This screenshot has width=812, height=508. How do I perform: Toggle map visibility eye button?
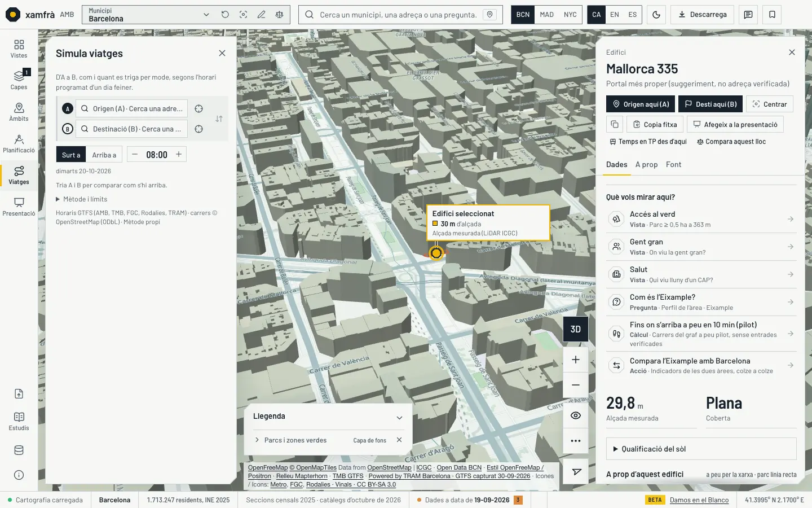pos(576,415)
